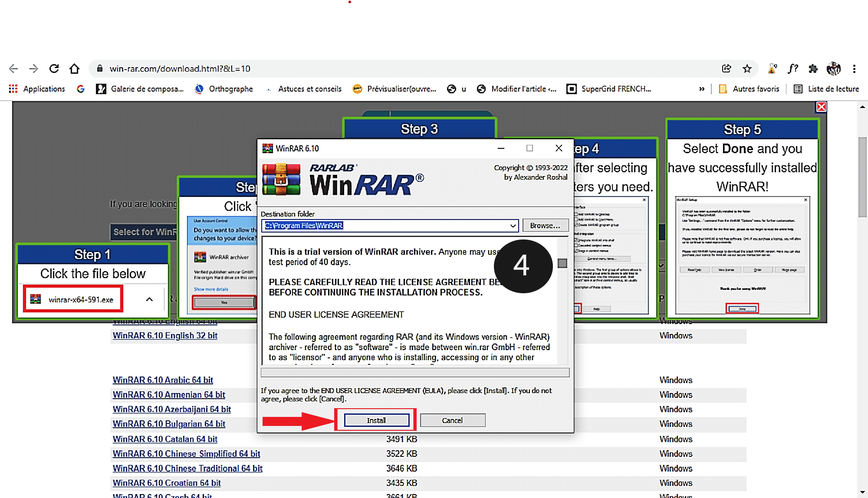The width and height of the screenshot is (868, 498).
Task: Toggle the browser extensions icon in toolbar
Action: (x=814, y=69)
